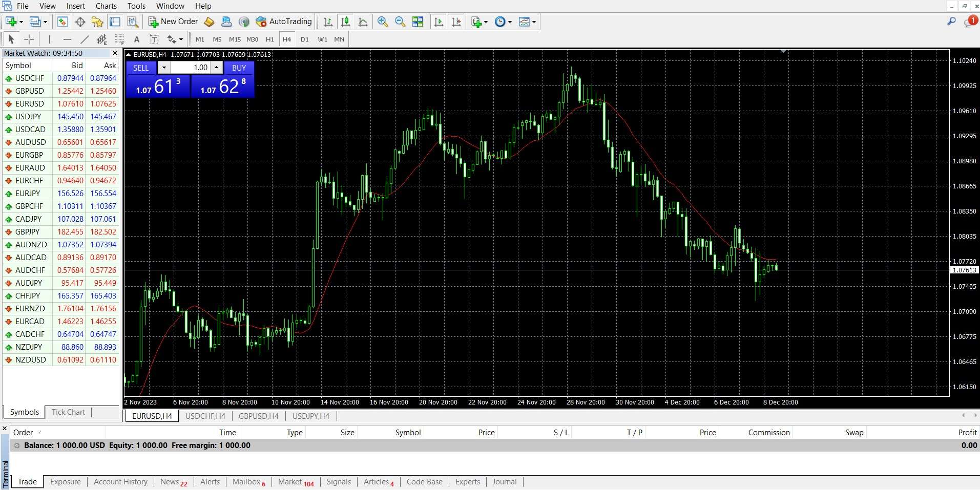Image resolution: width=980 pixels, height=490 pixels.
Task: Select the EURUSD row in Market Watch
Action: pos(61,104)
